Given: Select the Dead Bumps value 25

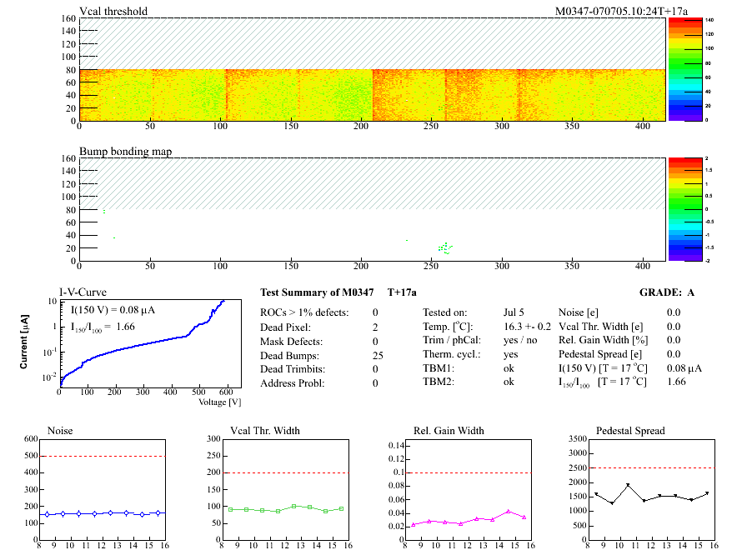Looking at the screenshot, I should click(377, 356).
